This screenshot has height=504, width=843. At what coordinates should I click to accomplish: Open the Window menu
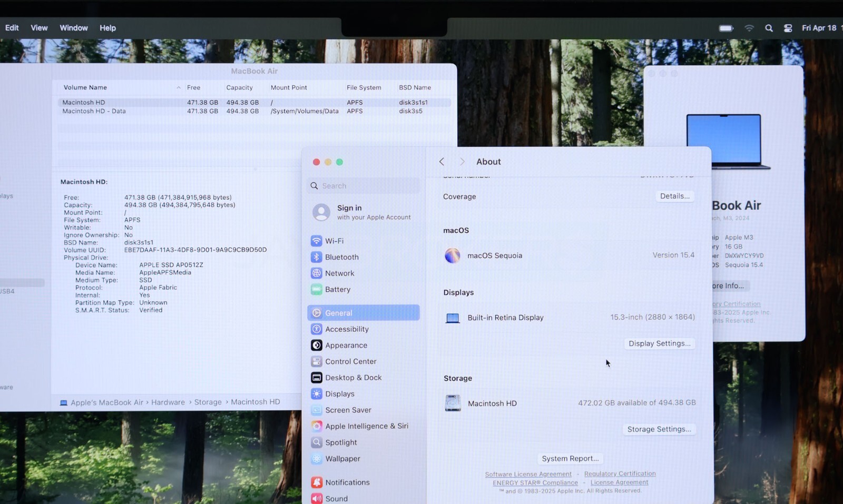(x=74, y=28)
